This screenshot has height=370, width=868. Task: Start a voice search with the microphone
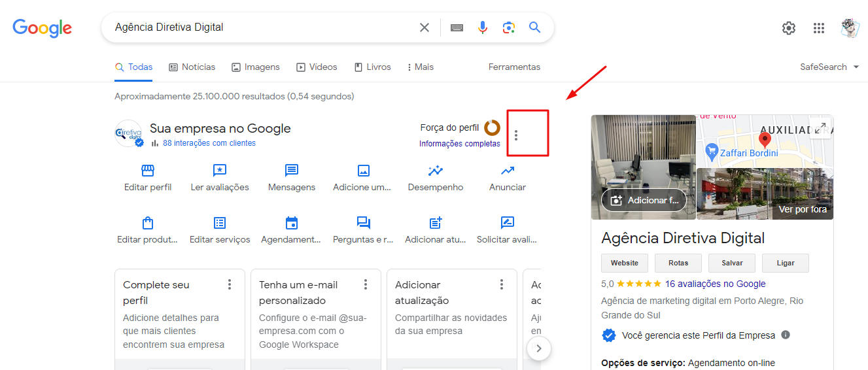tap(483, 27)
